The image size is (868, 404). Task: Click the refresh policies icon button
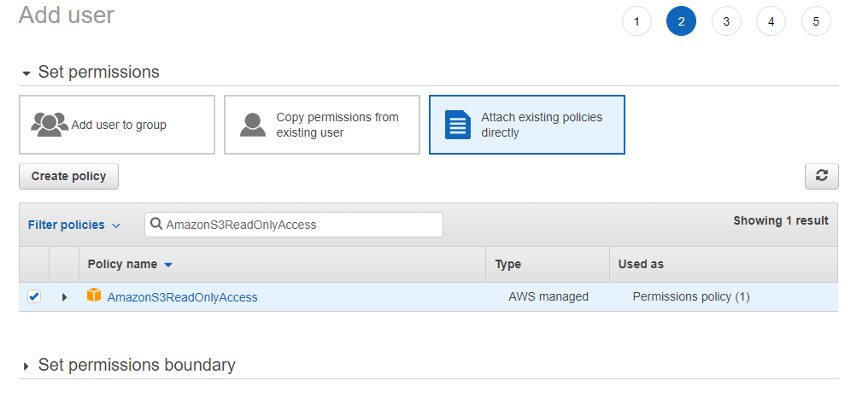tap(821, 176)
